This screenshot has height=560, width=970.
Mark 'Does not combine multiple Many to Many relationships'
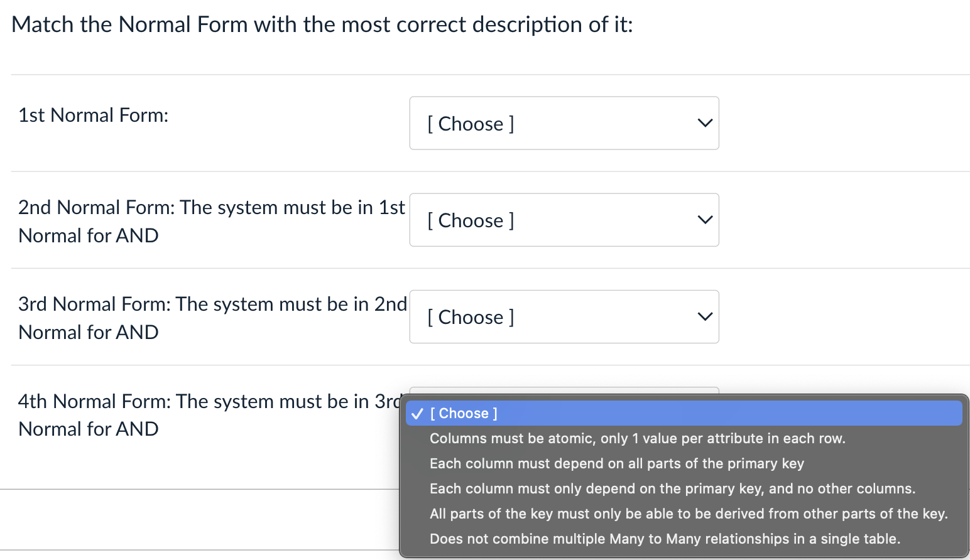[664, 539]
